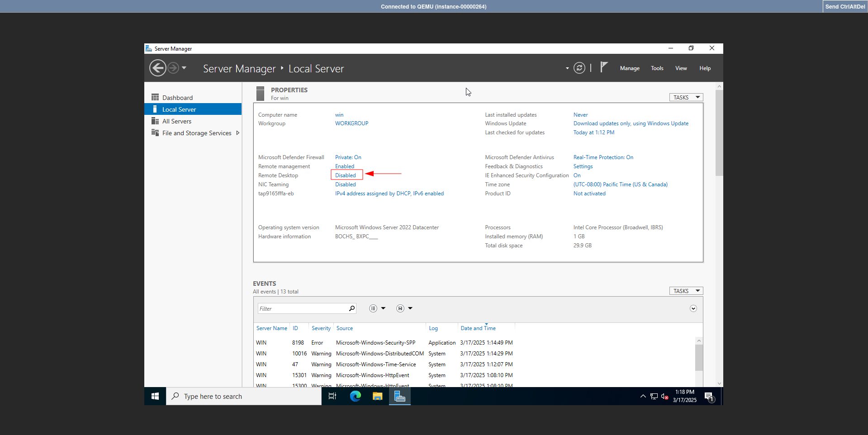
Task: Click the WORKGROUP link
Action: coord(351,123)
